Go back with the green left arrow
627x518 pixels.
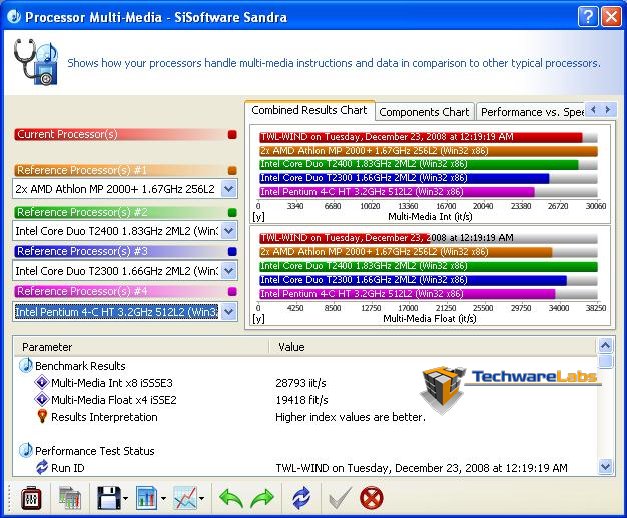(231, 498)
